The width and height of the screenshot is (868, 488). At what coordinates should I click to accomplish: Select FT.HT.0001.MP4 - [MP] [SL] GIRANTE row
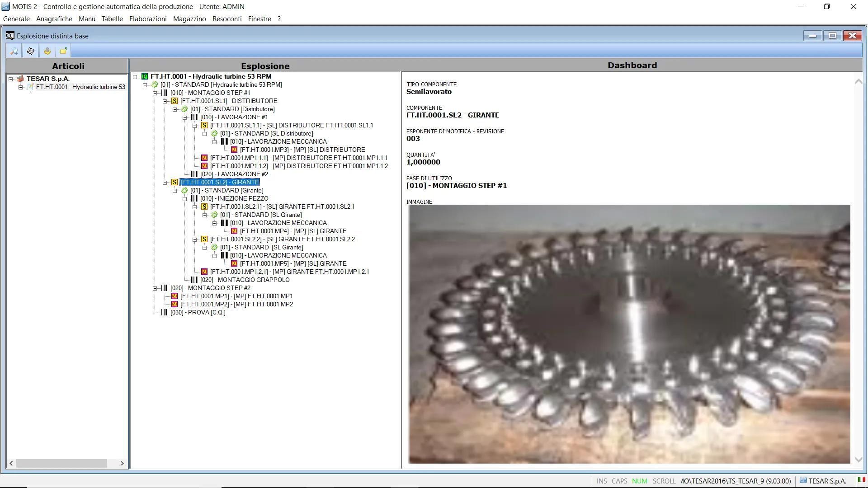click(x=293, y=231)
